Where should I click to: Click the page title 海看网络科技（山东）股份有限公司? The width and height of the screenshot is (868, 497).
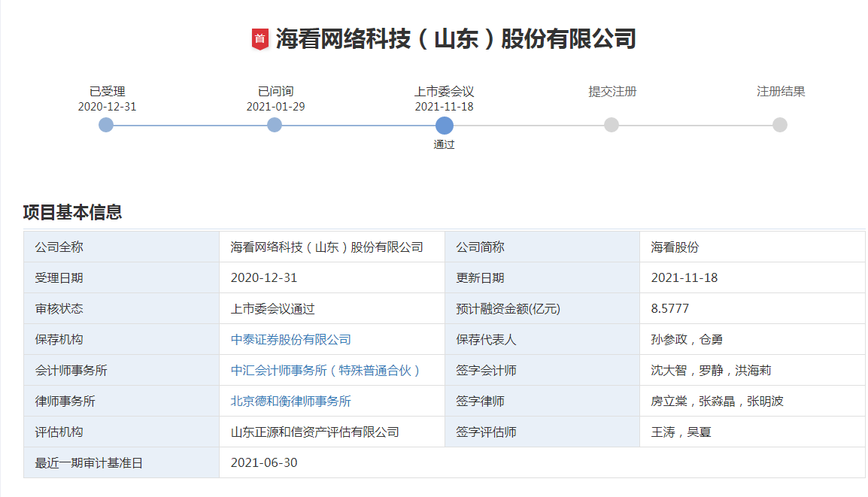(456, 39)
